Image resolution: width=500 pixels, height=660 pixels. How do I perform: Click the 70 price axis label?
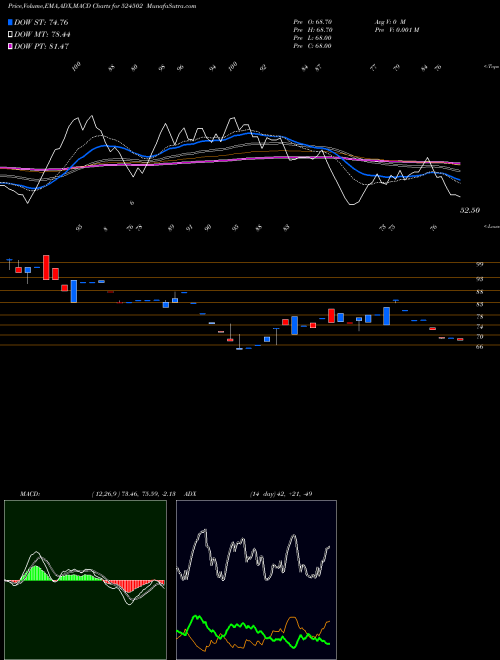coord(479,337)
